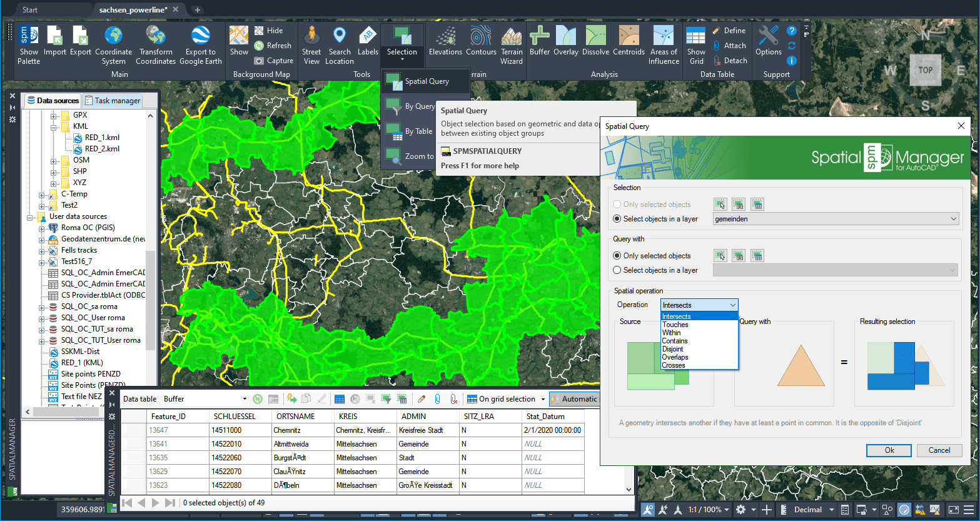Launch Transform Coordinates tool
This screenshot has width=980, height=521.
click(156, 45)
